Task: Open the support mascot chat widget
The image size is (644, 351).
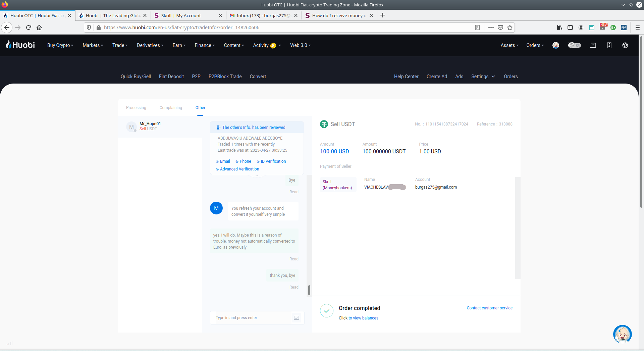Action: (x=623, y=334)
